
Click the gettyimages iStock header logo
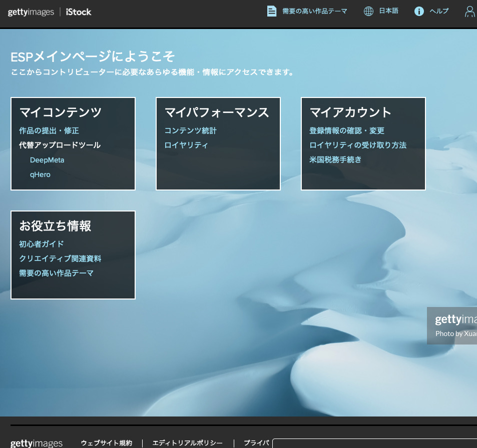49,12
